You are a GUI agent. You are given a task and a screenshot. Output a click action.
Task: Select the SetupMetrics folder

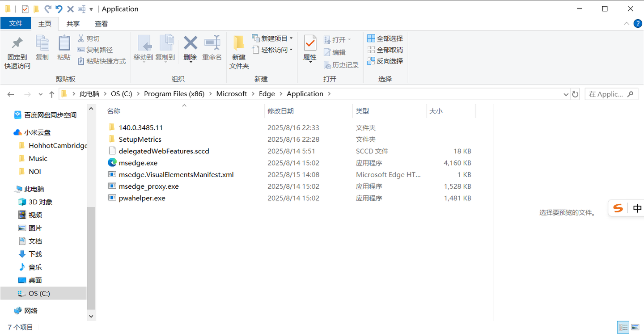coord(140,140)
